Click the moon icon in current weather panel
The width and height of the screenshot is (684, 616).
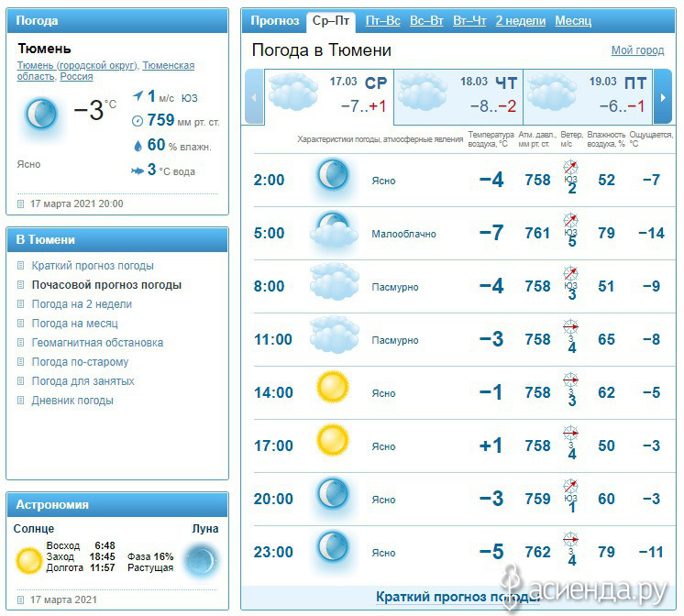41,115
